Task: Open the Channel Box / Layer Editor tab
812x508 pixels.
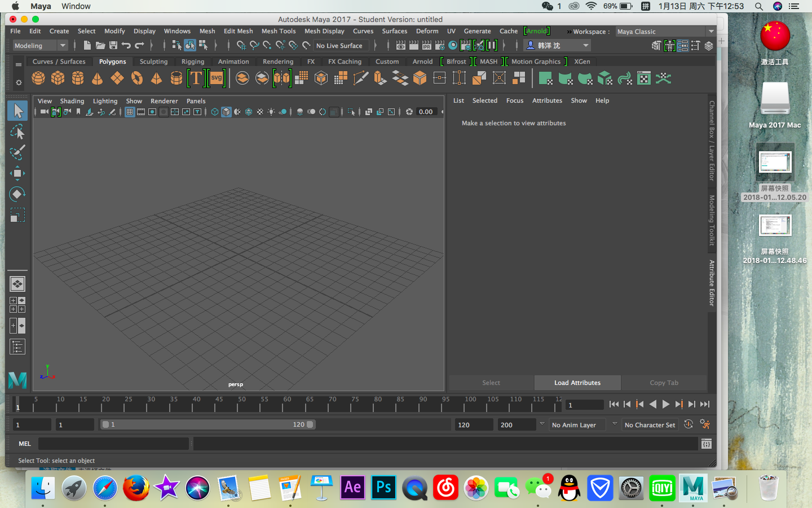Action: (x=712, y=141)
